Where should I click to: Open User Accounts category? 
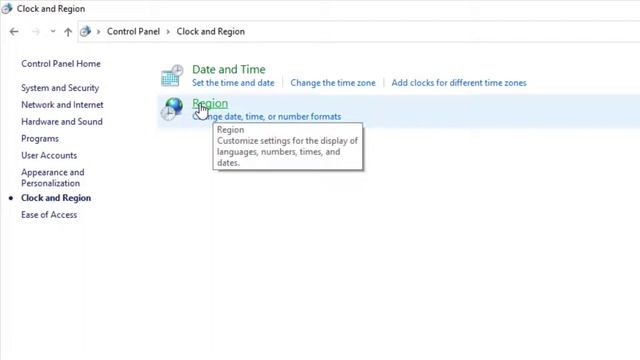(x=49, y=155)
